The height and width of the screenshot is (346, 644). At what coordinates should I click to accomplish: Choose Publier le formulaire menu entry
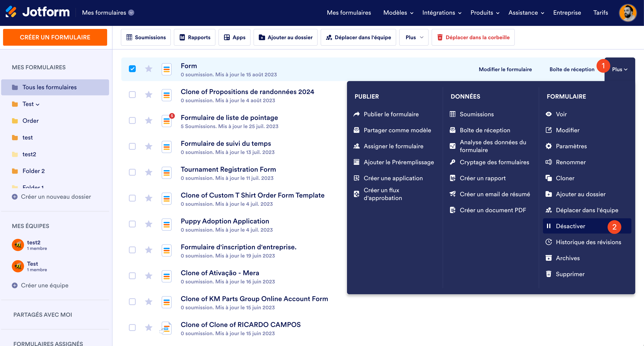391,114
